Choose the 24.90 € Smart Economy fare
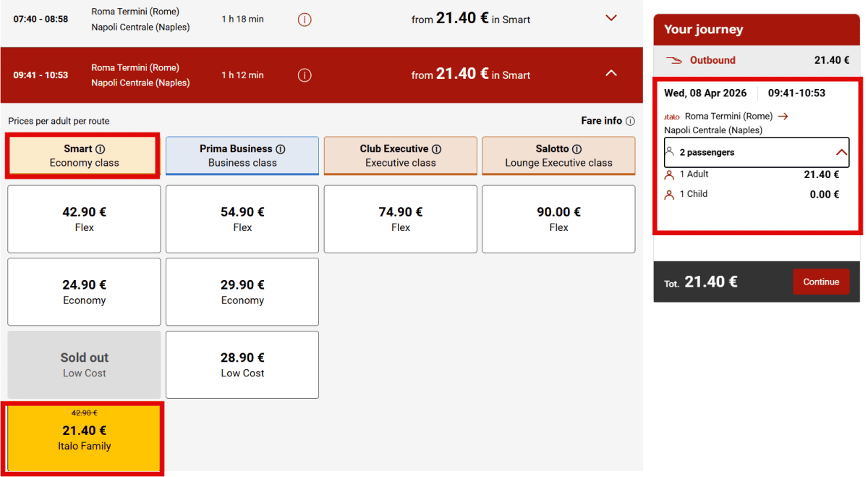This screenshot has width=868, height=477. coord(84,292)
